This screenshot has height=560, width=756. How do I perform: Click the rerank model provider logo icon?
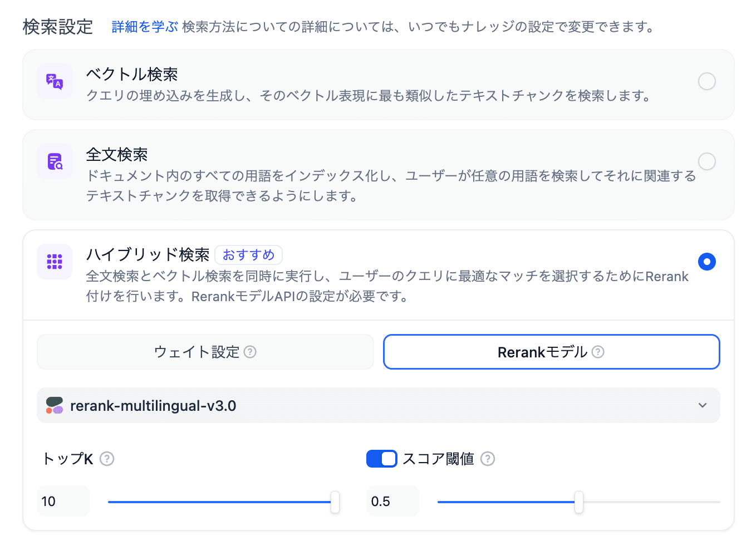pyautogui.click(x=55, y=405)
